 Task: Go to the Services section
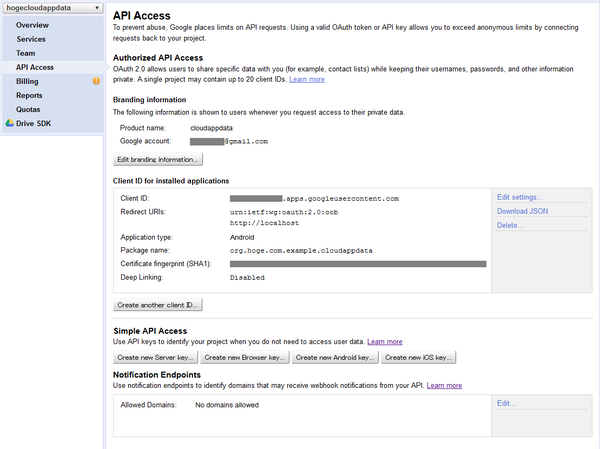coord(31,38)
